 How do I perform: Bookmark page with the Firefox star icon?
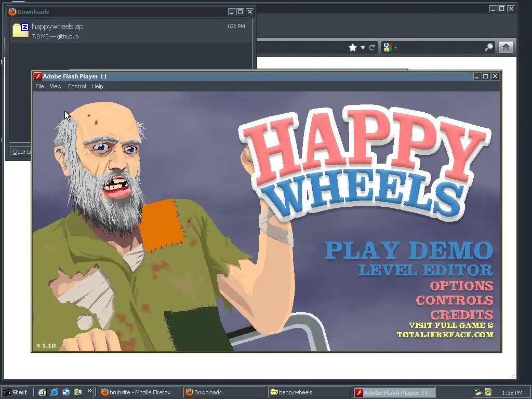coord(353,47)
